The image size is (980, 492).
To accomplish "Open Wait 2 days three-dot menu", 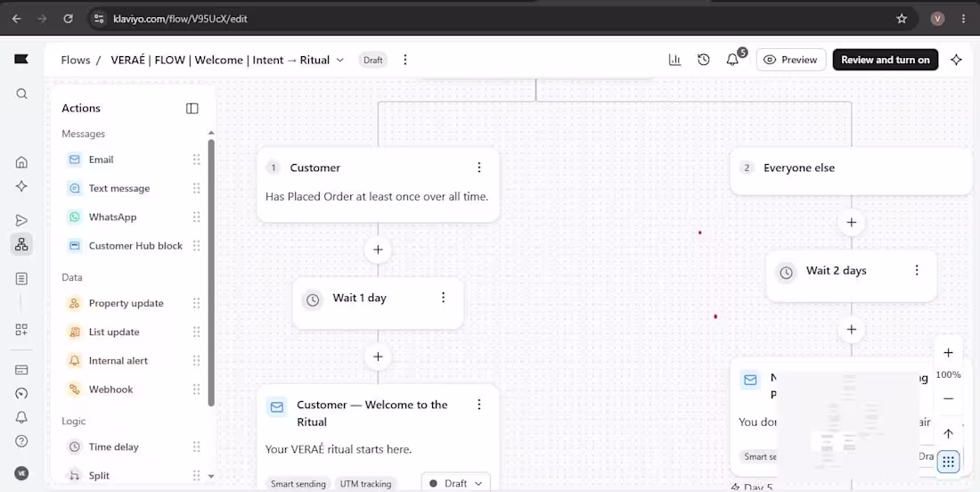I will point(917,269).
